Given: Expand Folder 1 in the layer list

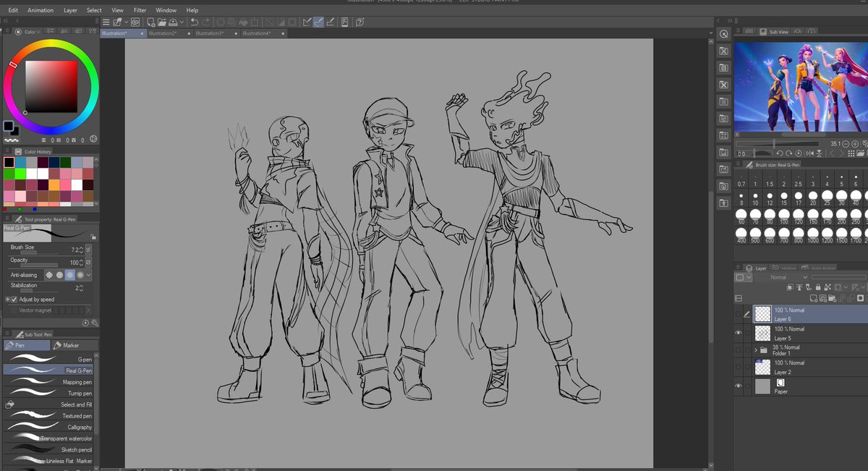Looking at the screenshot, I should point(757,349).
